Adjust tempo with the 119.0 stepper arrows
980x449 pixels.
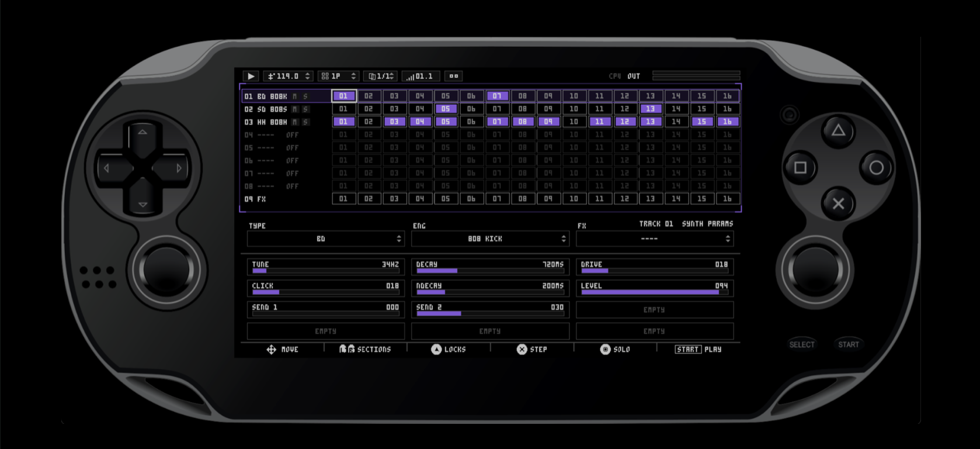pyautogui.click(x=308, y=76)
